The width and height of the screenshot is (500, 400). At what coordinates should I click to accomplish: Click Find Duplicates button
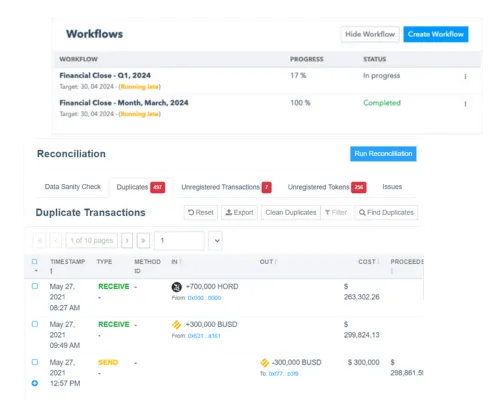click(386, 212)
